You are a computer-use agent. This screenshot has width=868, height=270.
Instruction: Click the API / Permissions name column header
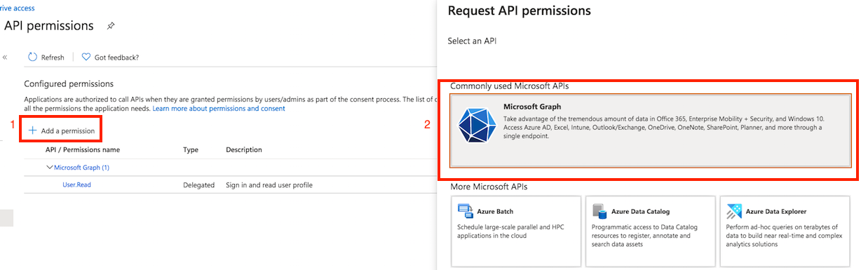point(83,149)
